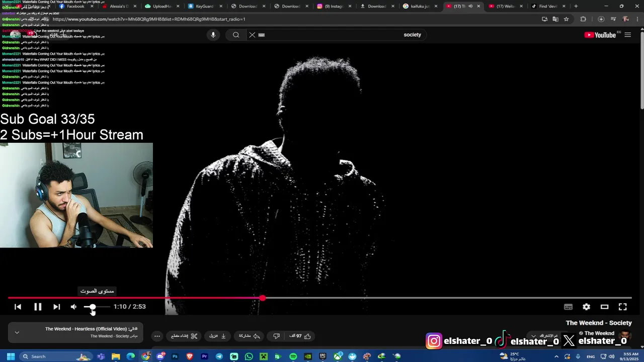Viewport: 644px width, 362px height.
Task: Toggle subtitles/closed captions
Action: [x=568, y=307]
